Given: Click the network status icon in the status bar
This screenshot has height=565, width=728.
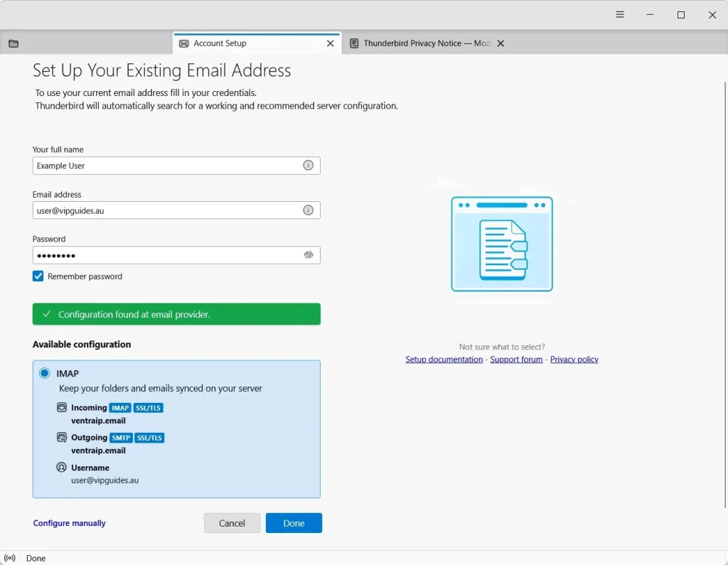Looking at the screenshot, I should [x=10, y=558].
